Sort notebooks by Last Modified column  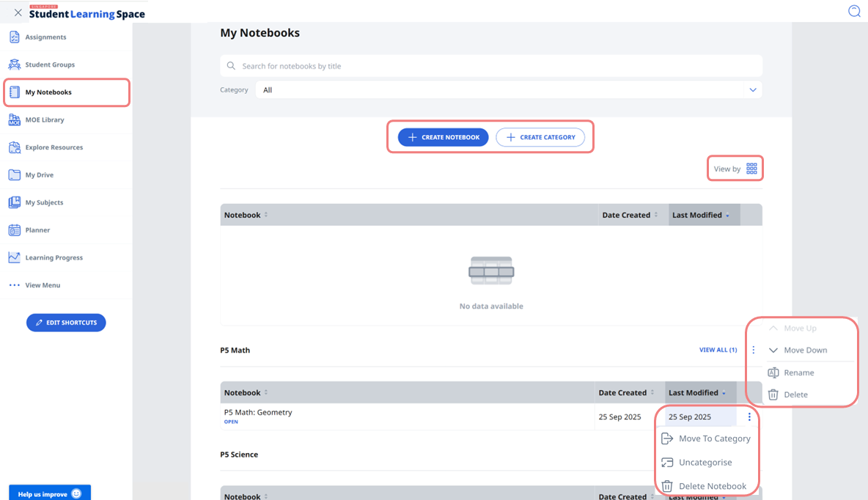[701, 215]
